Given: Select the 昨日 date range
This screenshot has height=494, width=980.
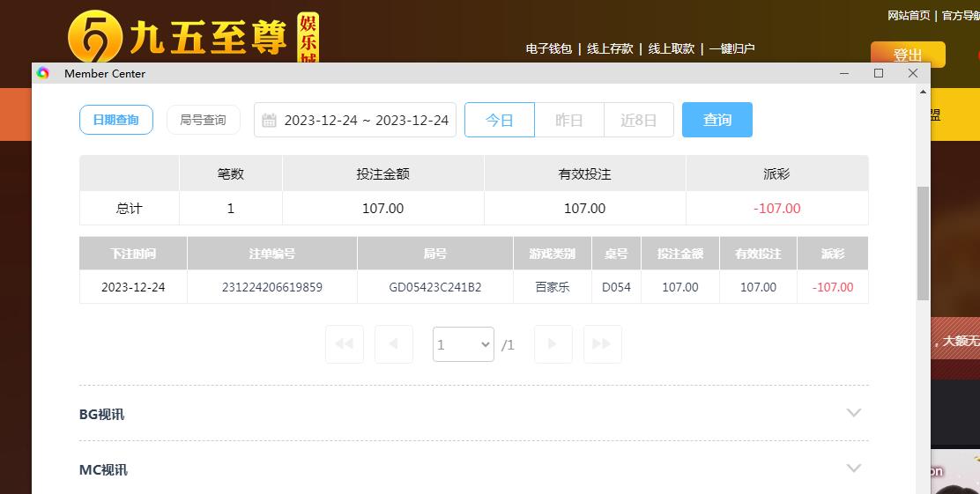Looking at the screenshot, I should click(x=569, y=120).
